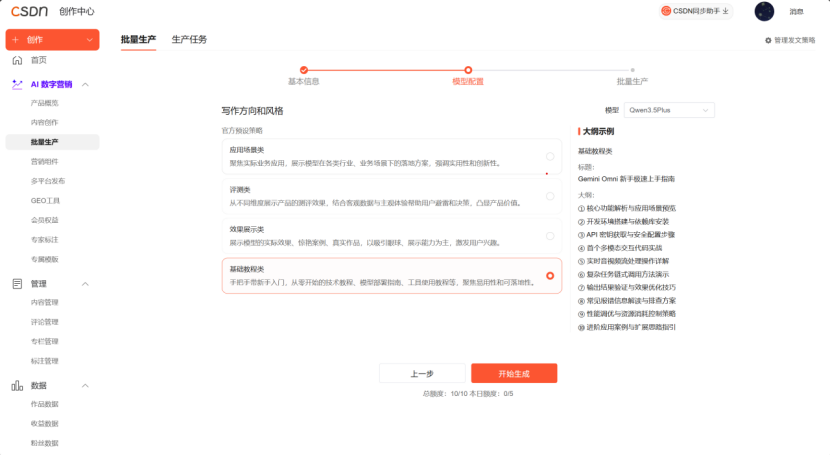Open the user avatar profile picture

coord(764,11)
